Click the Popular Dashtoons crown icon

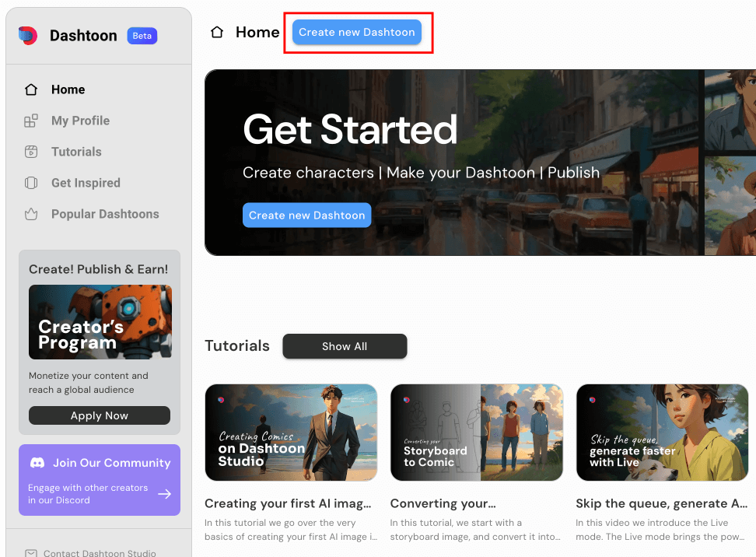pyautogui.click(x=31, y=214)
